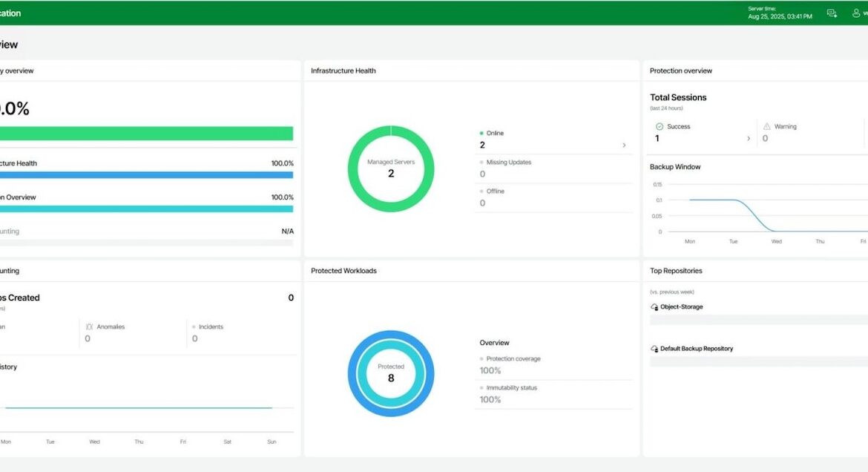Click the Protection coverage percentage
868x472 pixels.
coord(490,370)
